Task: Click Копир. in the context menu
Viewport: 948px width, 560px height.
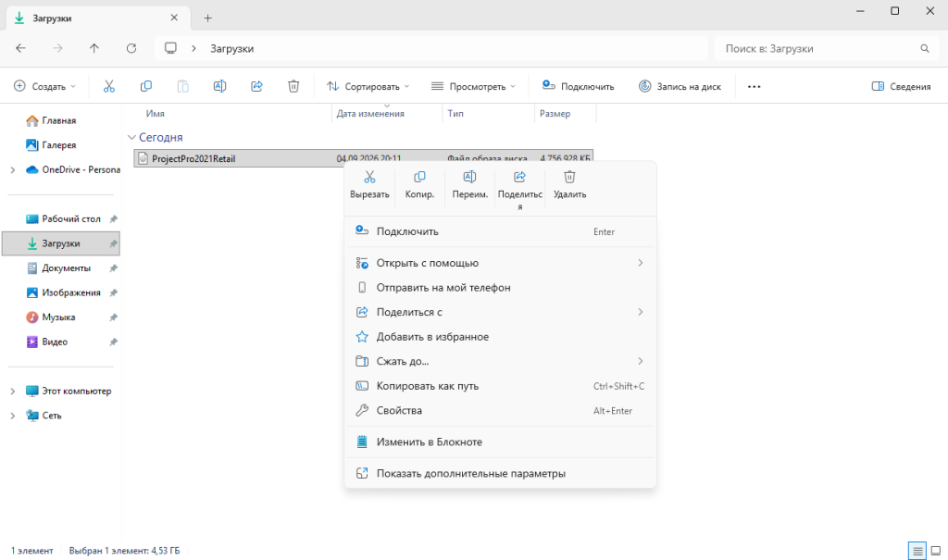Action: [419, 185]
